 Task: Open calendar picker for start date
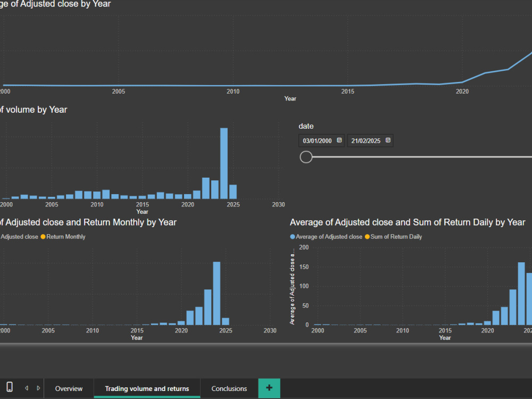click(x=339, y=140)
